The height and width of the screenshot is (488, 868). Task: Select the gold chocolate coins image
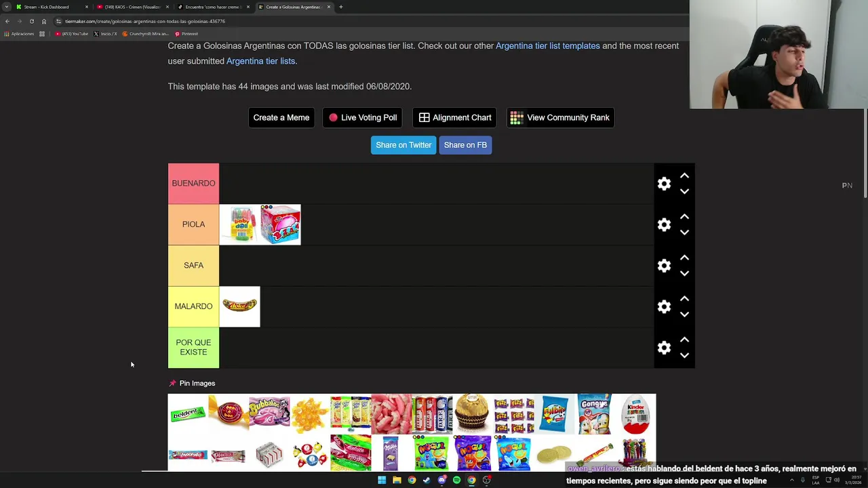click(x=554, y=453)
